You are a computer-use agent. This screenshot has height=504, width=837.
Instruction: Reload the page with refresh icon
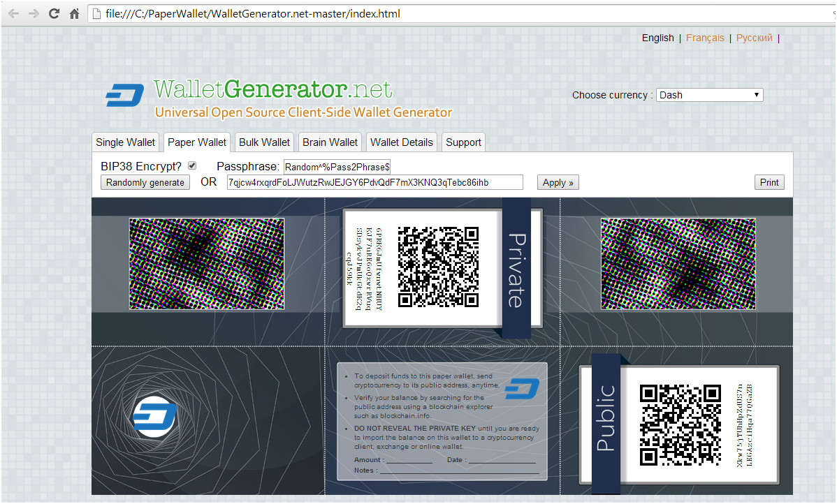pyautogui.click(x=54, y=13)
